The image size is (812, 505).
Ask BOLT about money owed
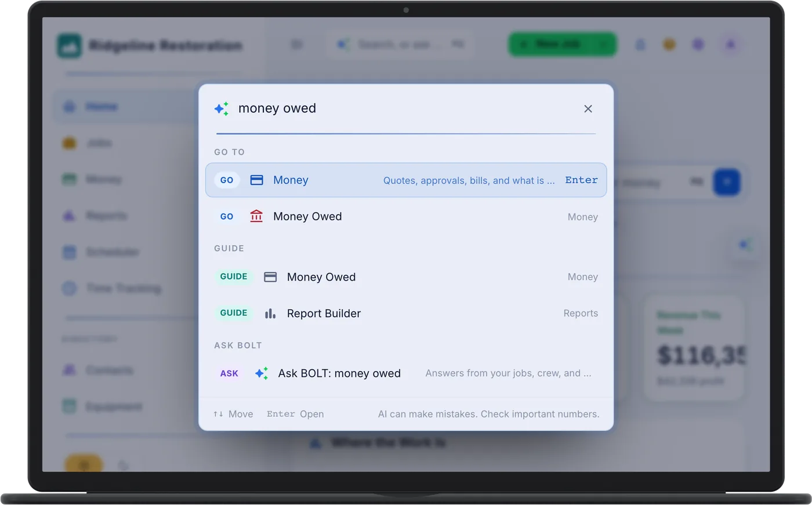tap(406, 373)
